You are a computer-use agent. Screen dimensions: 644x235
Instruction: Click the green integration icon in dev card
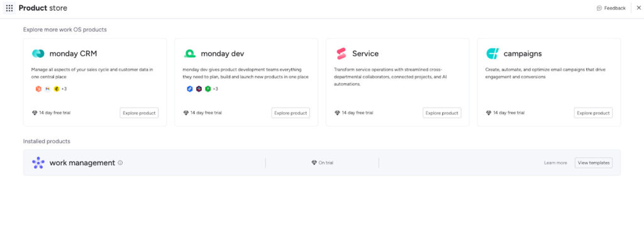[x=208, y=89]
